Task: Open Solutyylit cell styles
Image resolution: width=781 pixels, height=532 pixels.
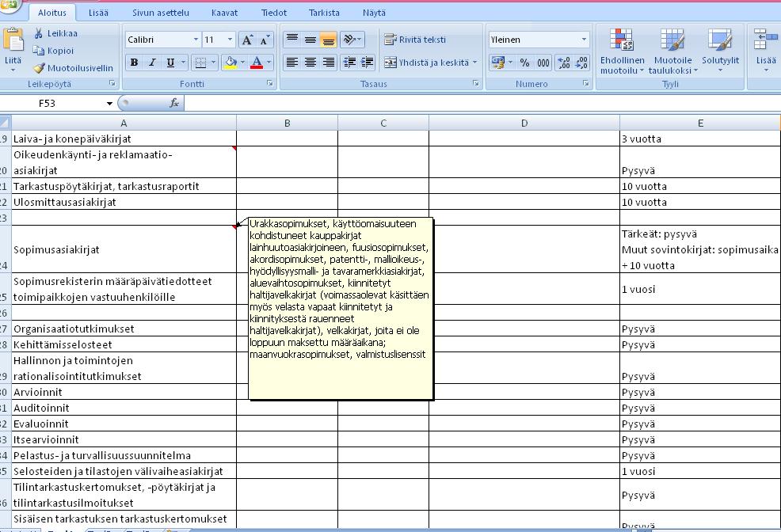Action: (x=720, y=51)
